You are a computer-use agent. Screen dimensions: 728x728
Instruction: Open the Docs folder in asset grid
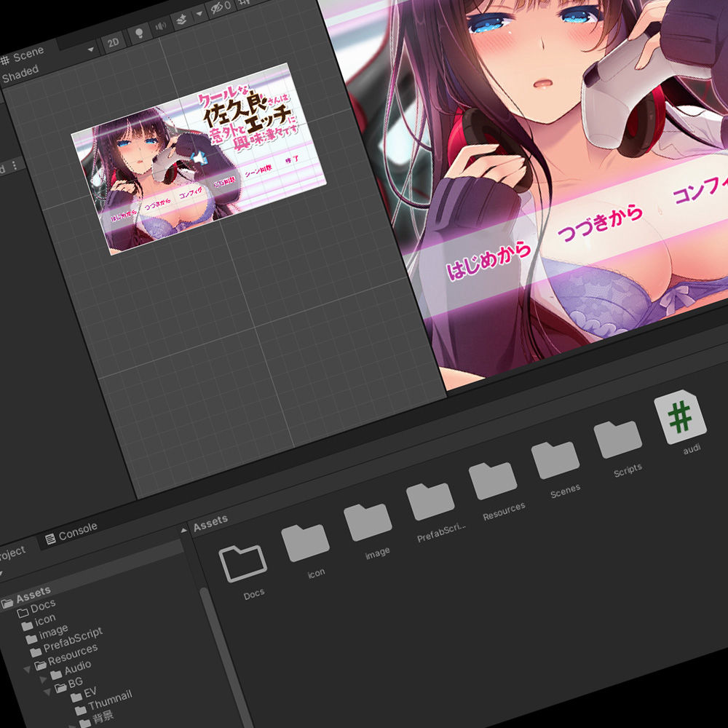(243, 563)
